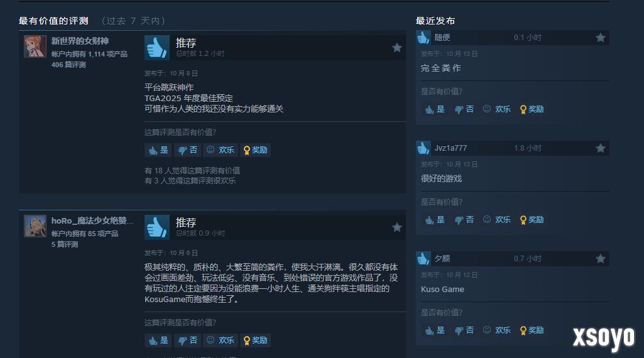
Task: Open 新世界的女财神's profile avatar
Action: 35,46
